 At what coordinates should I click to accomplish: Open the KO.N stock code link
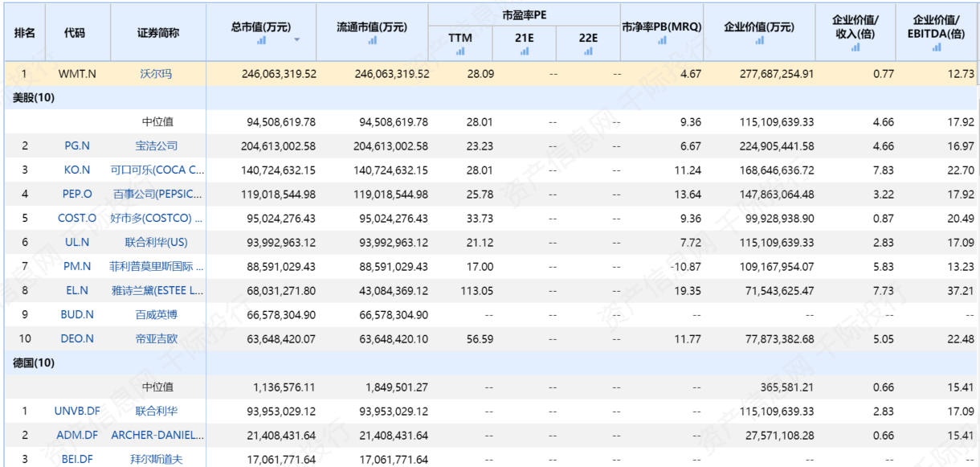point(77,170)
